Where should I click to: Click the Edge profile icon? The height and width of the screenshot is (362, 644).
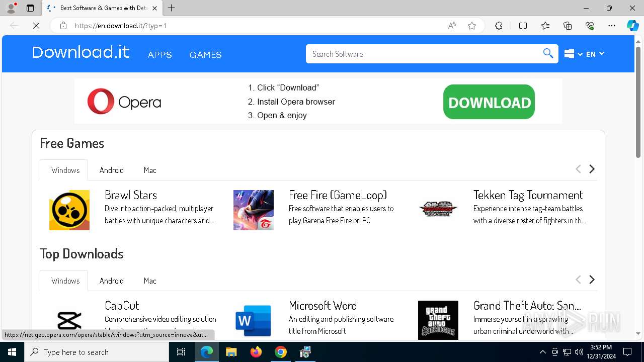coord(11,8)
